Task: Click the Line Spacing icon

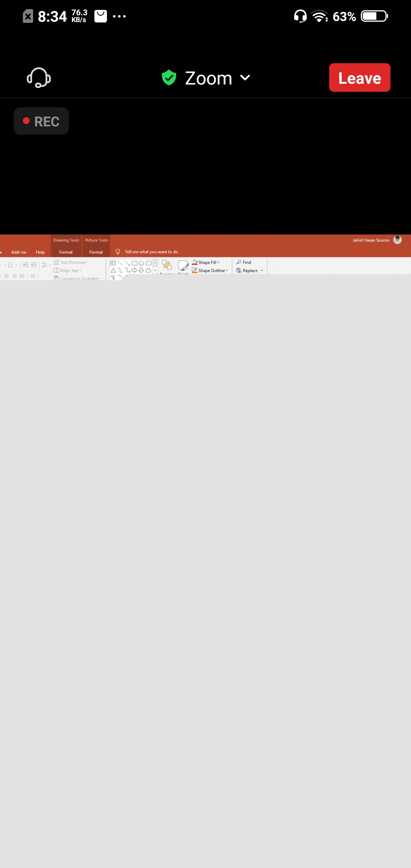Action: [x=45, y=265]
